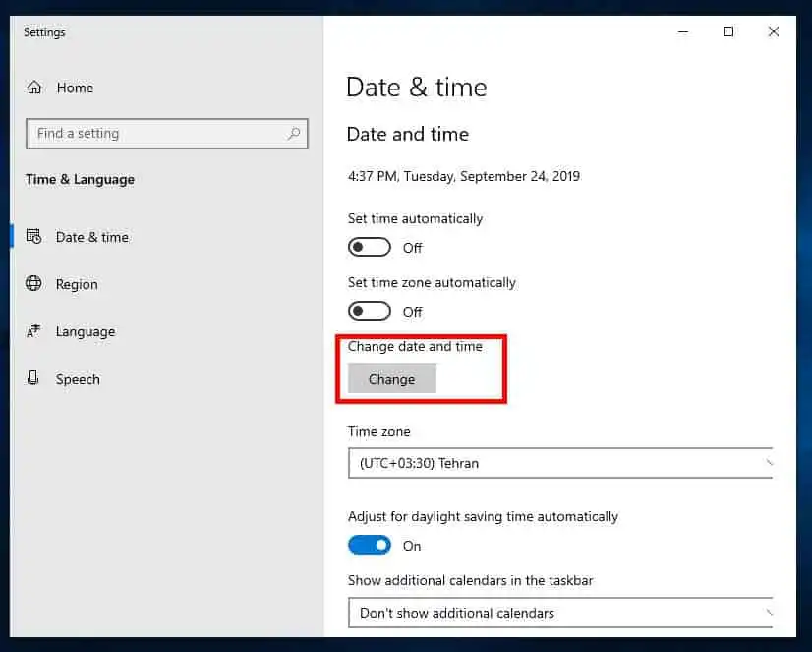This screenshot has height=652, width=812.
Task: Focus the Find a setting search field
Action: pos(157,134)
